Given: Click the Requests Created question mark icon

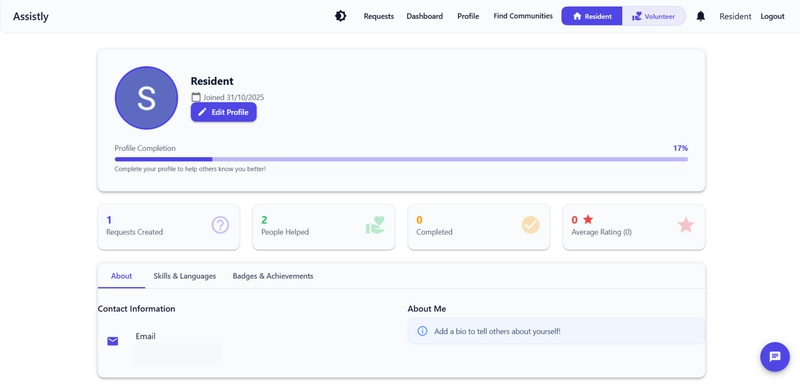Looking at the screenshot, I should click(x=220, y=225).
